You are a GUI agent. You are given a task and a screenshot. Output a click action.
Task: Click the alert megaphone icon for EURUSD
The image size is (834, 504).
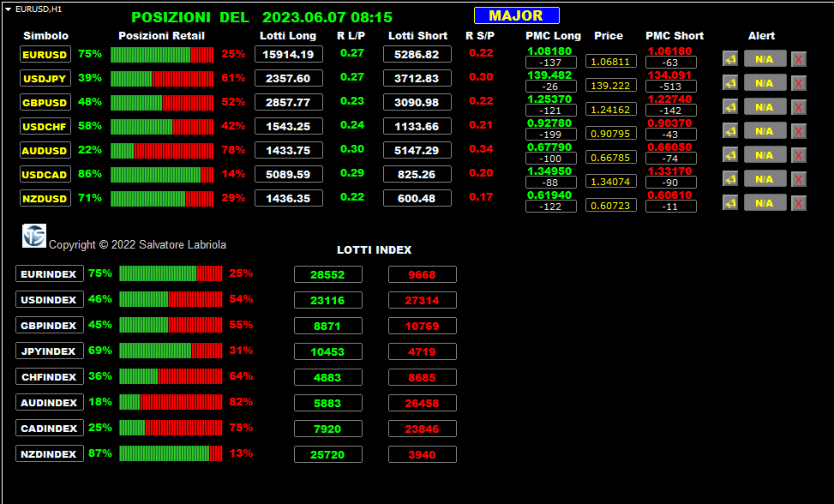click(x=730, y=59)
